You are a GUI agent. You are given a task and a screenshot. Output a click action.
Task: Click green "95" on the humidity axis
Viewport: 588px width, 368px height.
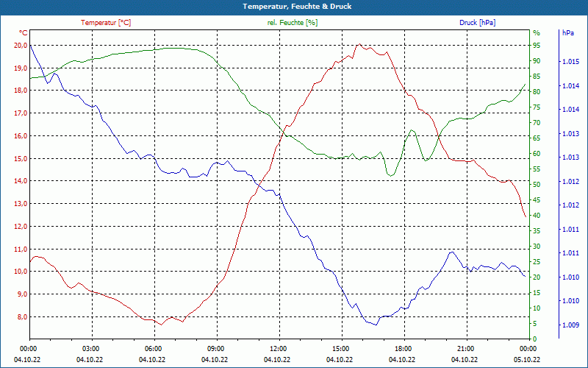tap(537, 46)
